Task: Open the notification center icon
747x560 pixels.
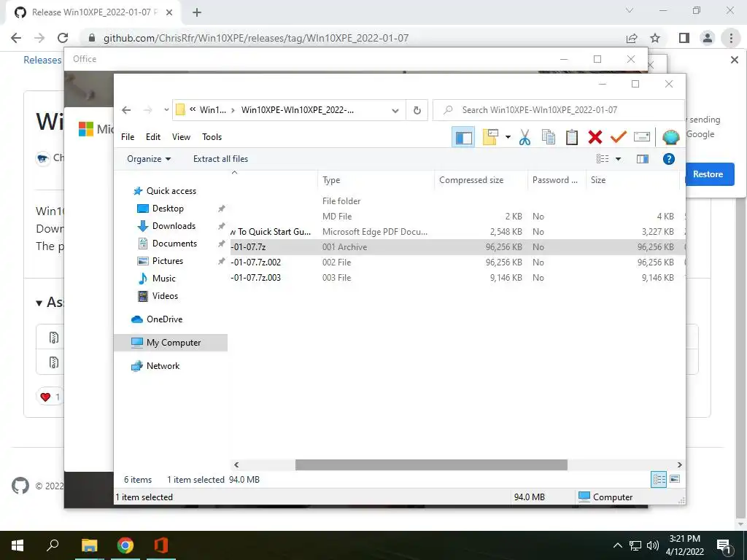Action: [x=724, y=545]
